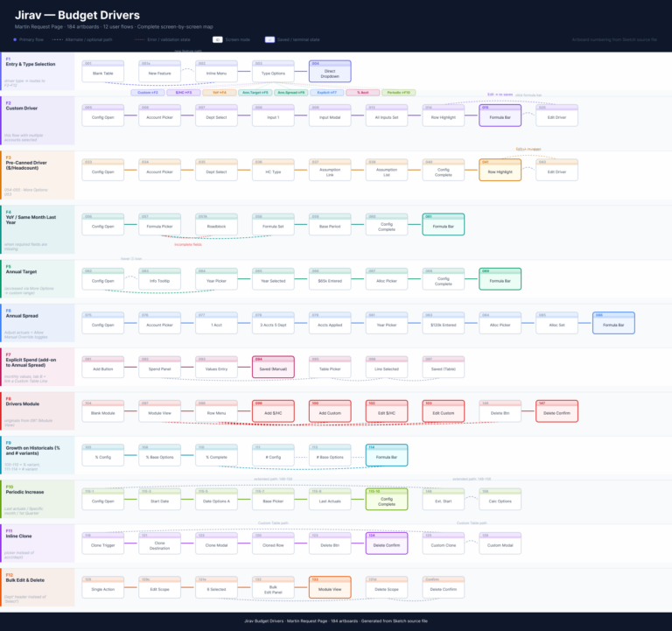672x631 pixels.
Task: Select the Custom F2 flow pill
Action: 148,92
